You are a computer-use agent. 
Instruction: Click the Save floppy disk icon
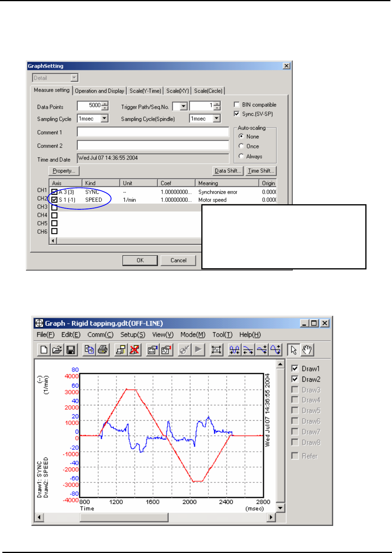[71, 350]
